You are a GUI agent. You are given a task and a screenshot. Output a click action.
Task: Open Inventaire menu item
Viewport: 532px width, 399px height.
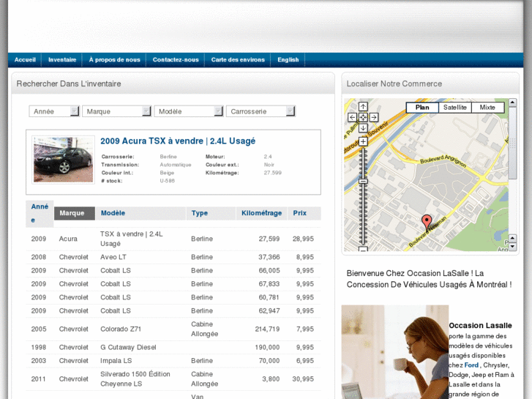click(62, 60)
